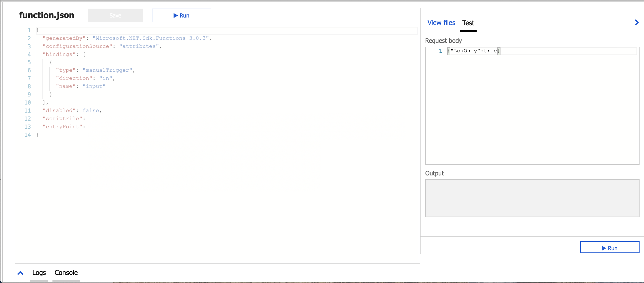
Task: Collapse the Logs pane with the up arrow
Action: 20,273
